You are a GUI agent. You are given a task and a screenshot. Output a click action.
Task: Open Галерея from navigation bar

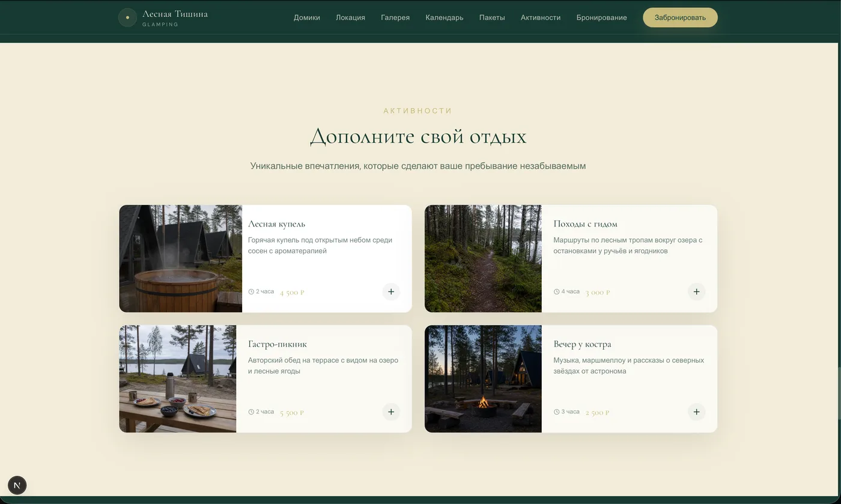[x=395, y=17]
